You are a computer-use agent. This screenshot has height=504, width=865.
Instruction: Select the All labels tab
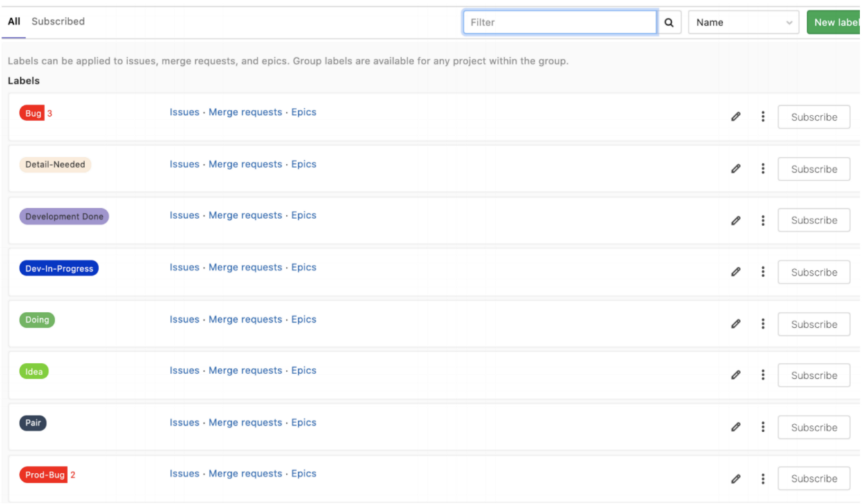(14, 21)
